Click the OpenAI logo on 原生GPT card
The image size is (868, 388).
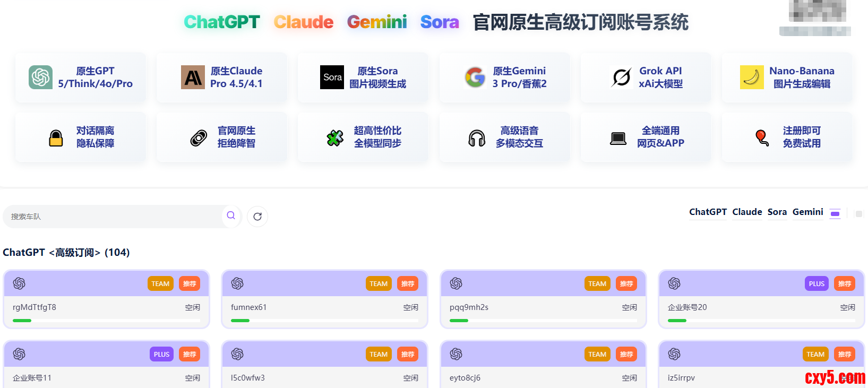(x=40, y=77)
